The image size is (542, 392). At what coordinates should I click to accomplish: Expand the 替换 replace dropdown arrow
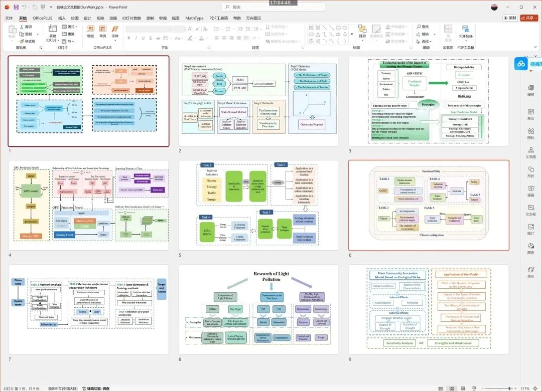pos(435,34)
